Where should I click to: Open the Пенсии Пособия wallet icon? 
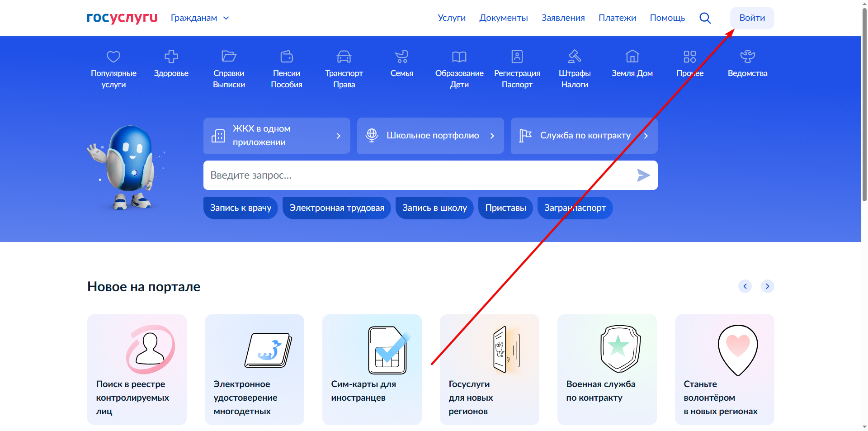(287, 57)
